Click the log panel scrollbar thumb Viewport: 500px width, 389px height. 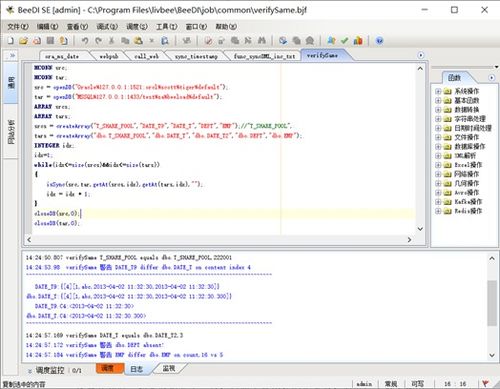point(492,303)
